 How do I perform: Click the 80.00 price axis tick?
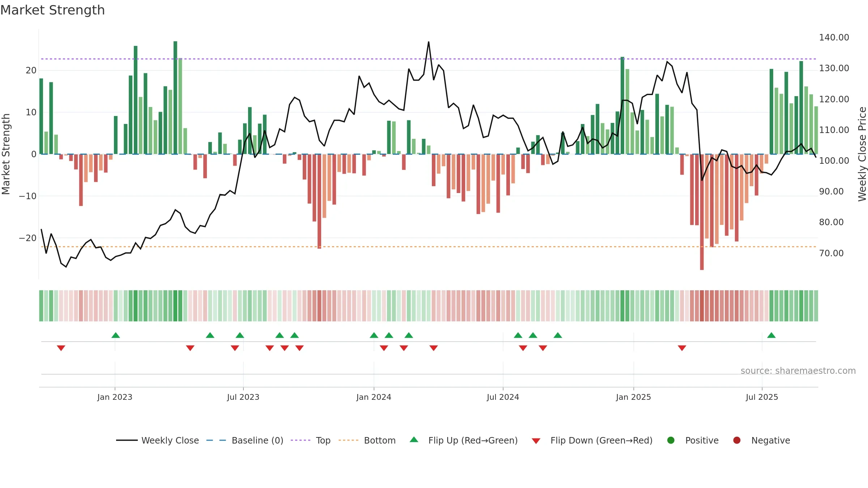pos(831,222)
